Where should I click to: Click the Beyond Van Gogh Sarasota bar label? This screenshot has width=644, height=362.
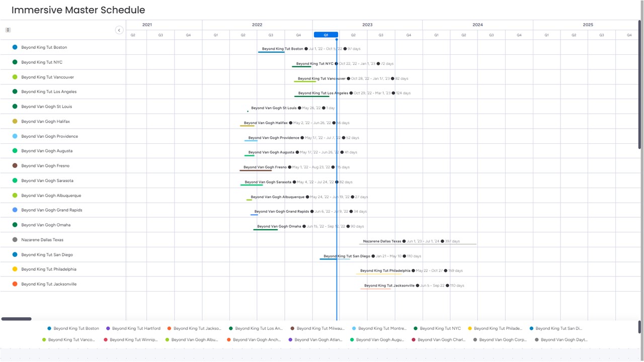[x=268, y=182]
